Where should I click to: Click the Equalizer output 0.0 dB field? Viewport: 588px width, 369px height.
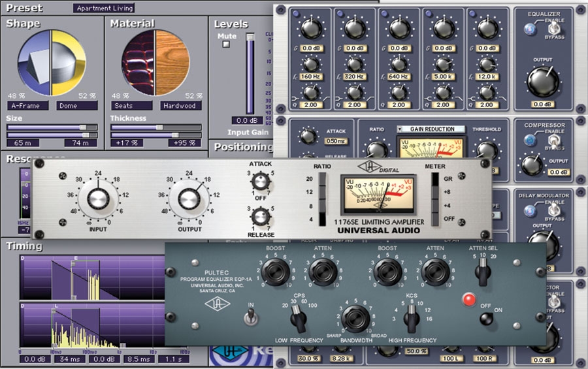(x=543, y=104)
